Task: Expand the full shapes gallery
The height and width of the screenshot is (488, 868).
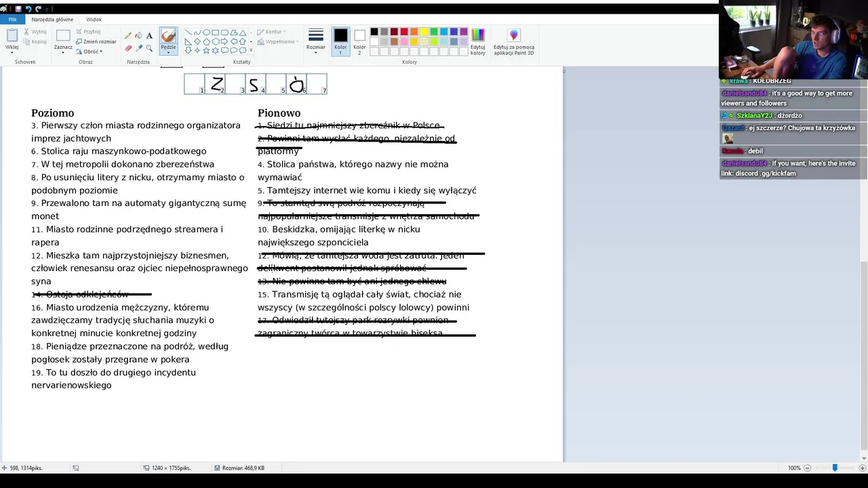Action: 251,51
